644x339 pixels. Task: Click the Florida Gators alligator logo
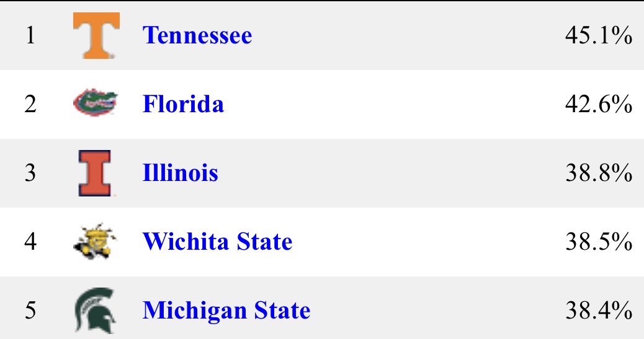click(95, 103)
